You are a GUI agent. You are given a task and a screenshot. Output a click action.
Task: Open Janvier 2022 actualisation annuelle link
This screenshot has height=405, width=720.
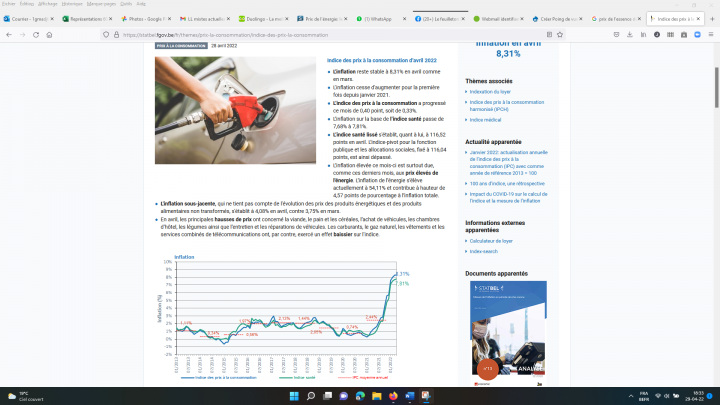point(508,163)
